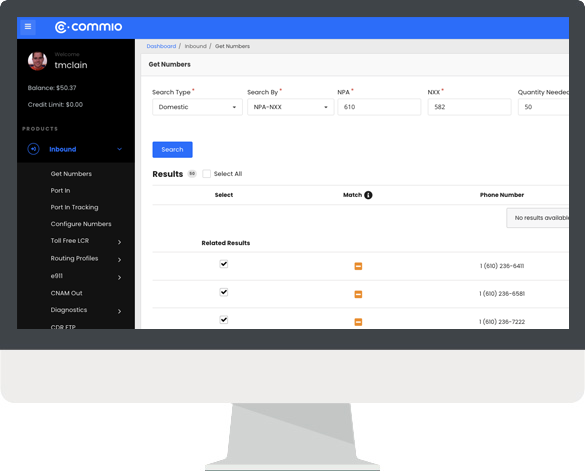The height and width of the screenshot is (471, 585).
Task: Open the tmclain user avatar
Action: (37, 61)
